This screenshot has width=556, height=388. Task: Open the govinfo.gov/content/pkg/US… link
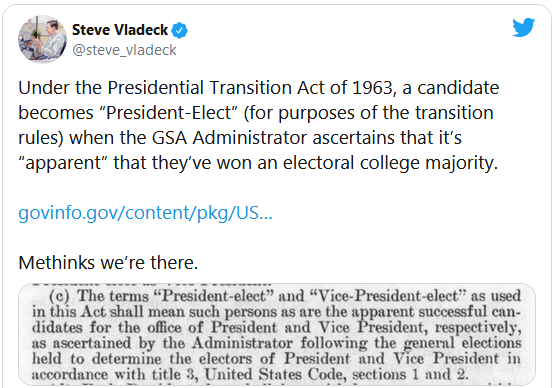pyautogui.click(x=145, y=213)
